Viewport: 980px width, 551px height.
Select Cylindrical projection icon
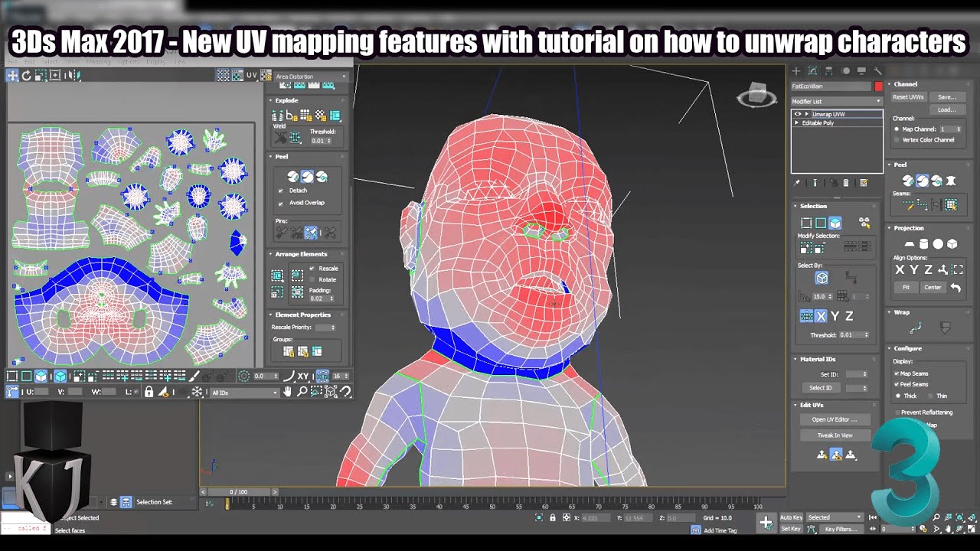click(924, 244)
